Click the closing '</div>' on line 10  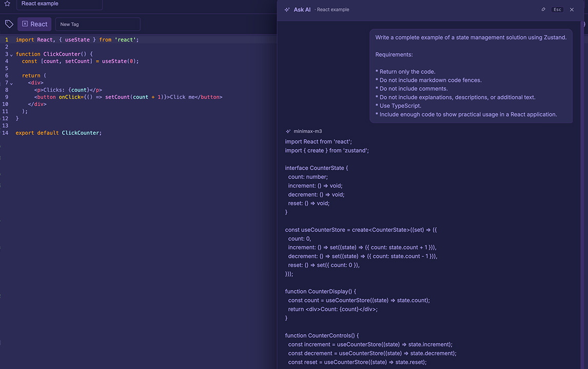coord(37,104)
